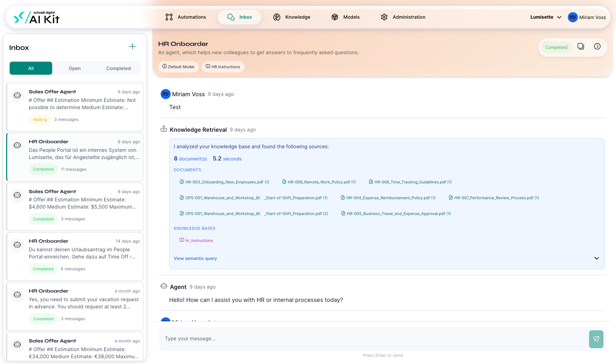
Task: Open the HR Onboarder Urlaubsantrag conversation
Action: click(75, 256)
